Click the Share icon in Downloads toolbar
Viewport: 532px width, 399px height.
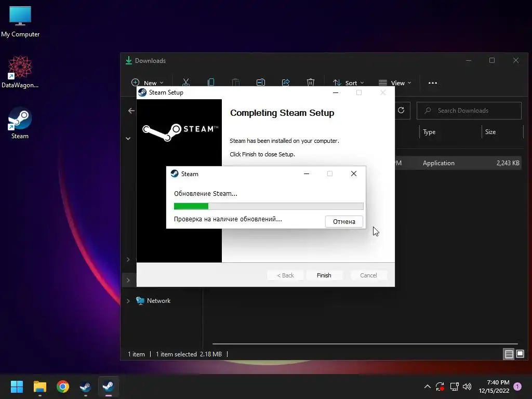[286, 83]
